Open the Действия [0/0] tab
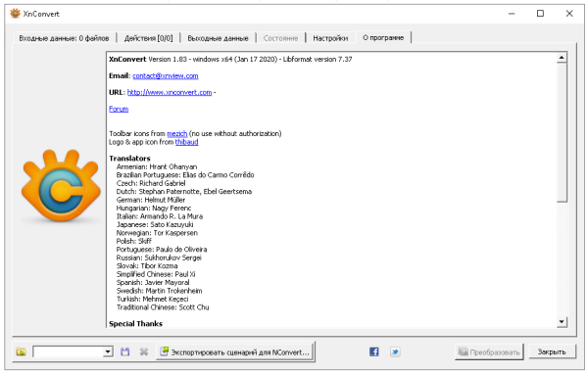588x374 pixels. 149,38
